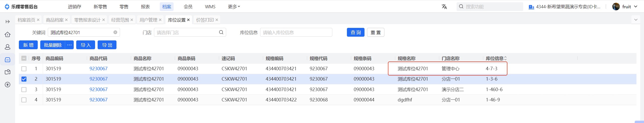The image size is (644, 123).
Task: Click the 新增 button
Action: click(28, 45)
